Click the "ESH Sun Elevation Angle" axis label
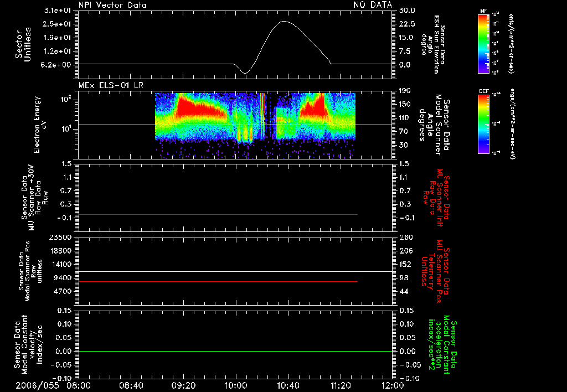 (x=433, y=44)
